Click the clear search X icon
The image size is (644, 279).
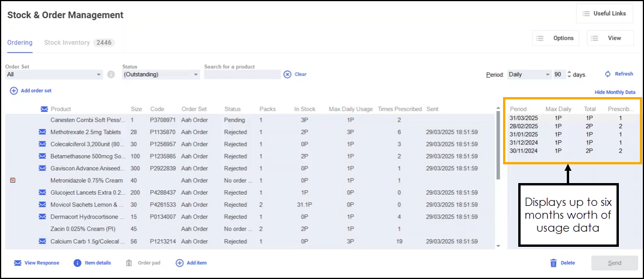[287, 74]
